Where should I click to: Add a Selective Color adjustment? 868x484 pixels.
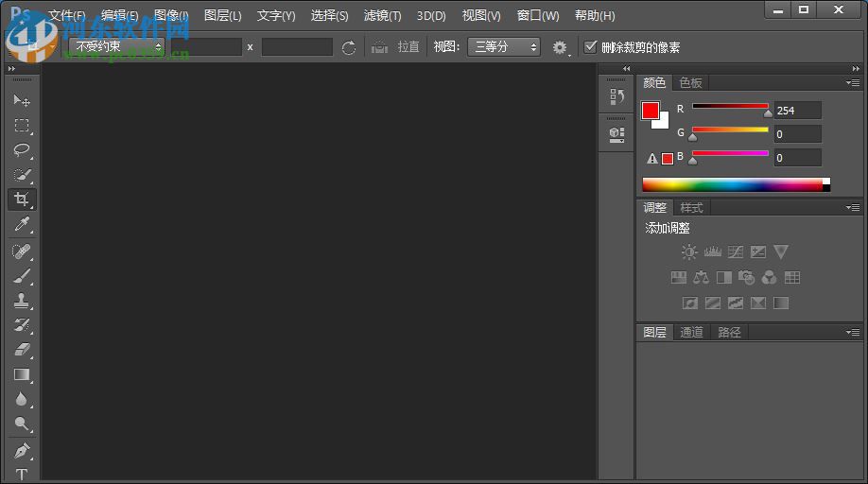point(757,303)
